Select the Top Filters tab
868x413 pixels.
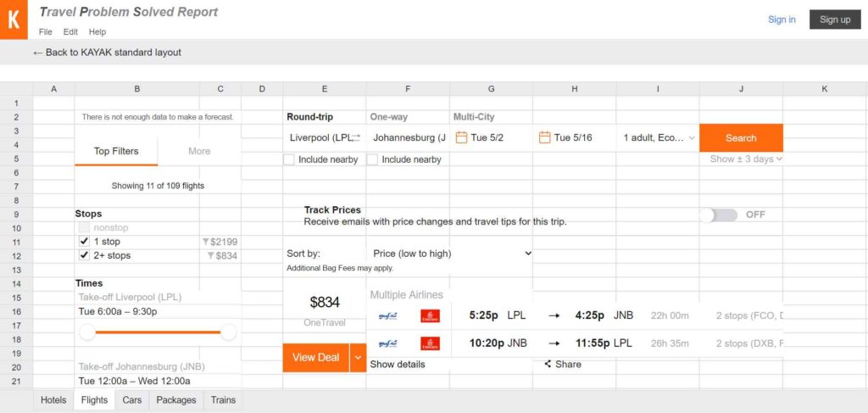(116, 151)
